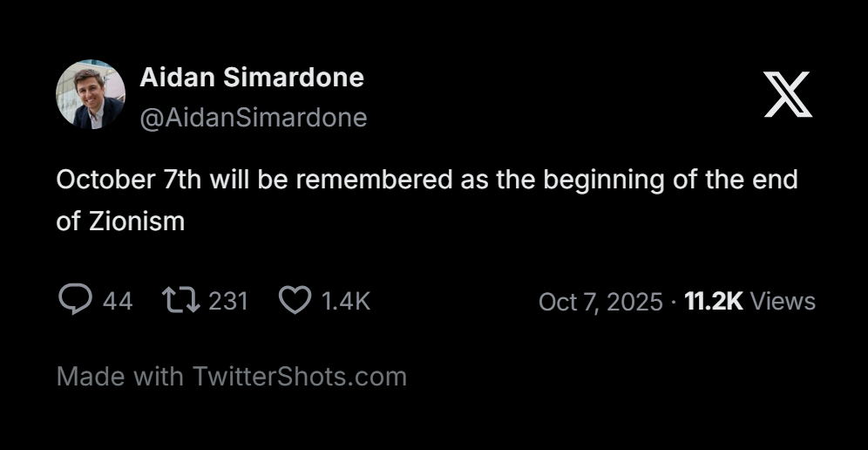Click the "Made with" watermark text
This screenshot has height=450, width=868.
pos(119,377)
